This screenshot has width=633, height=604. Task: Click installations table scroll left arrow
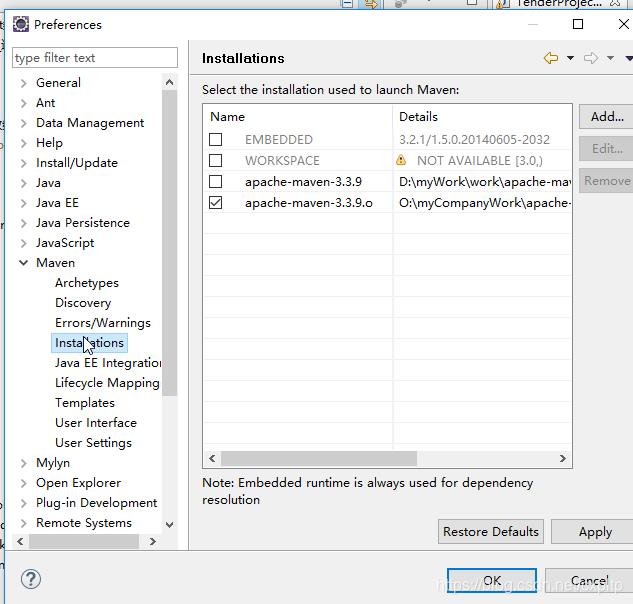[212, 459]
